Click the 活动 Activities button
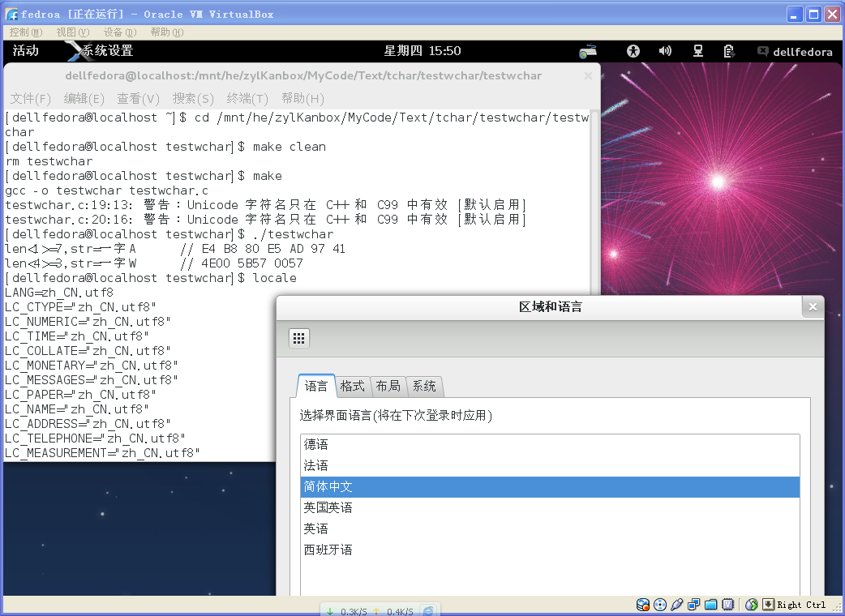 coord(25,50)
